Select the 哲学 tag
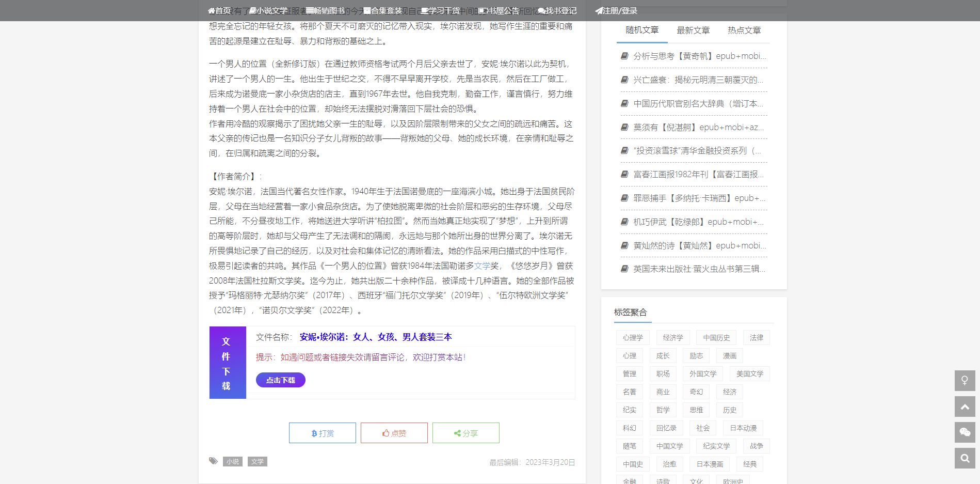The width and height of the screenshot is (980, 484). coord(663,410)
